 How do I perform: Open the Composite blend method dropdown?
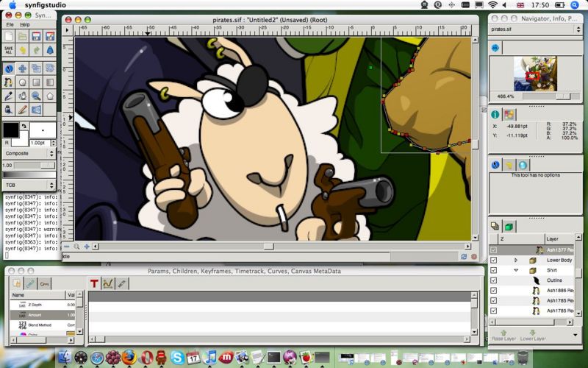[x=29, y=153]
